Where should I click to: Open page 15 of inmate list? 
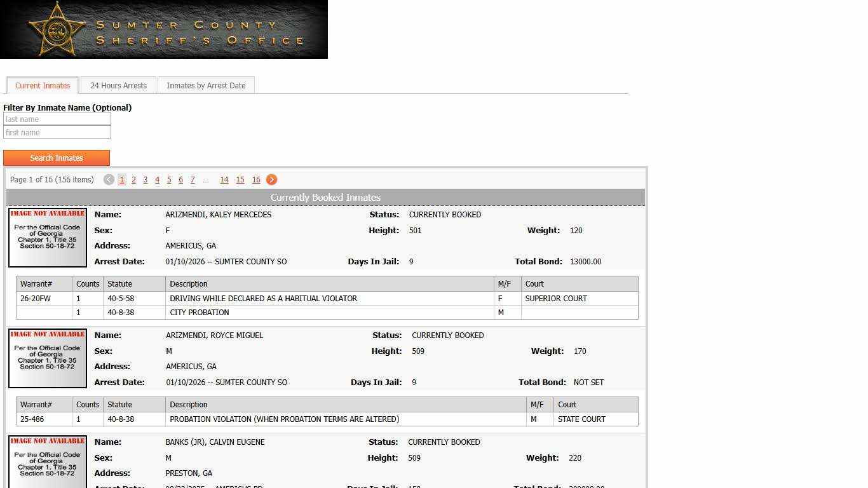240,180
